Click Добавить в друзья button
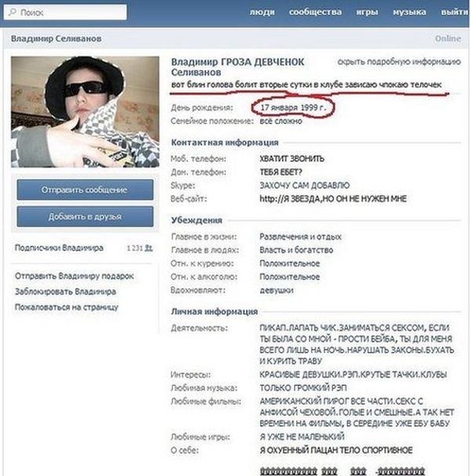Screen dimensions: 470x476 tap(85, 216)
